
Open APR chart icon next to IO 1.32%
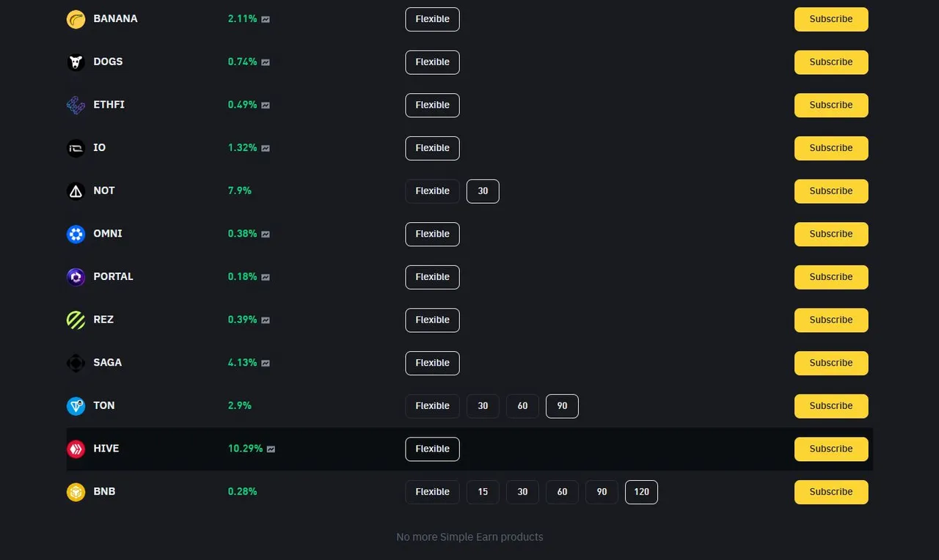pyautogui.click(x=266, y=148)
